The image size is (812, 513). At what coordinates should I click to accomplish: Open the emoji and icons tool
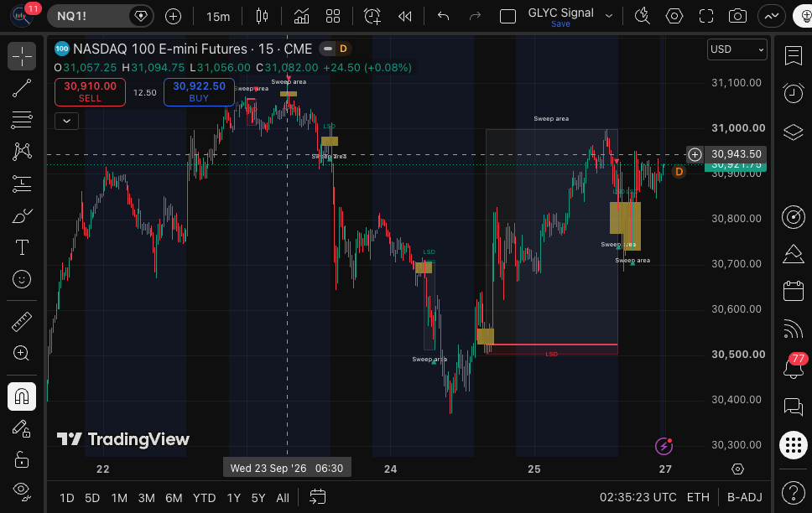click(22, 279)
